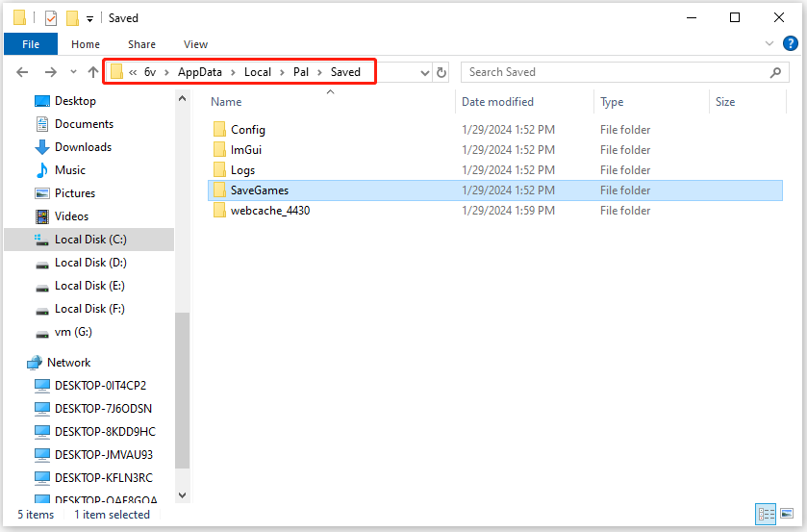
Task: Switch to the View ribbon tab
Action: point(195,44)
